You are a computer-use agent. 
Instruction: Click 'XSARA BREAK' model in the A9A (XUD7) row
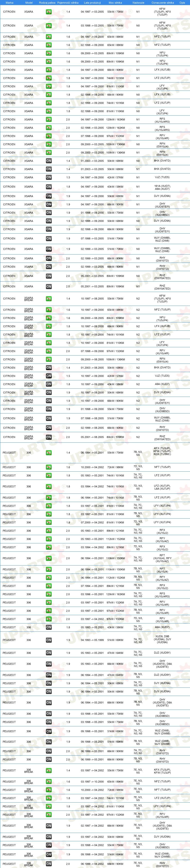[29, 384]
